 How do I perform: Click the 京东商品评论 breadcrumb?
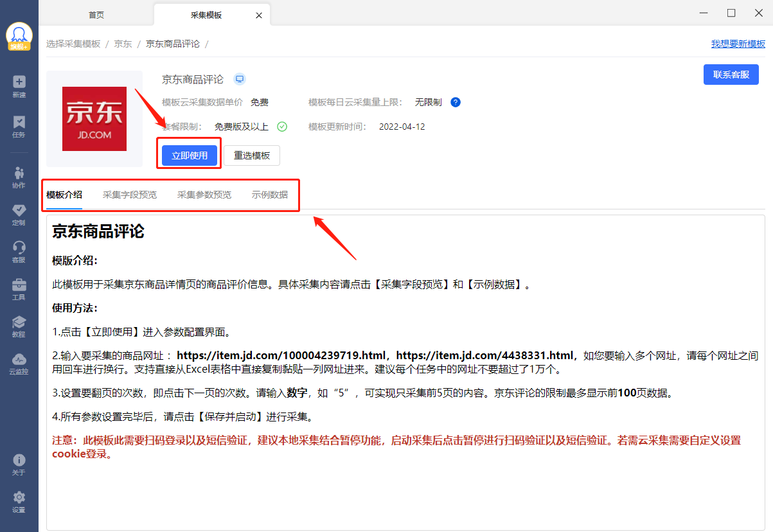click(173, 44)
